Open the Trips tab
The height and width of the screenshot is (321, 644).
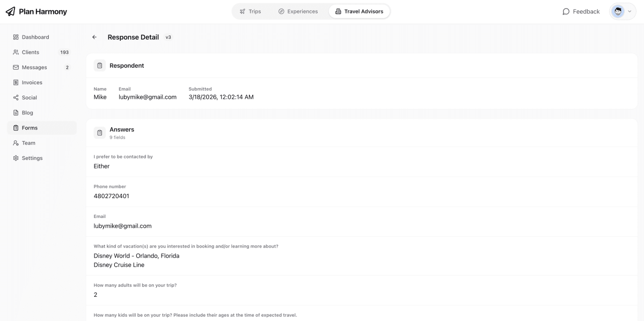pyautogui.click(x=250, y=11)
